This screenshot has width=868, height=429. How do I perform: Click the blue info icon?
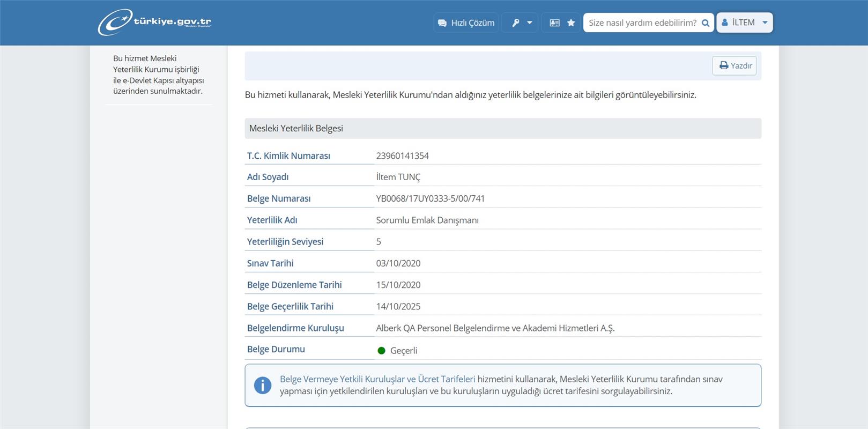pyautogui.click(x=263, y=385)
